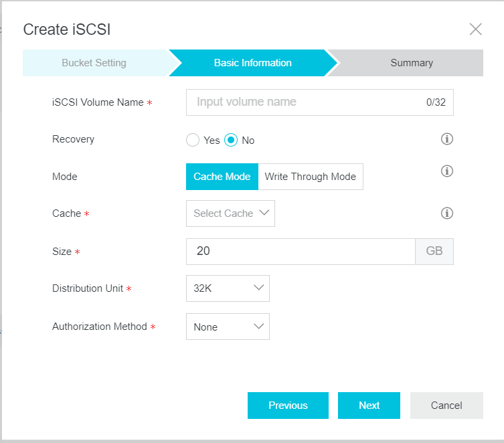Viewport: 504px width, 443px height.
Task: Expand the Distribution Unit 32K dropdown
Action: [228, 288]
